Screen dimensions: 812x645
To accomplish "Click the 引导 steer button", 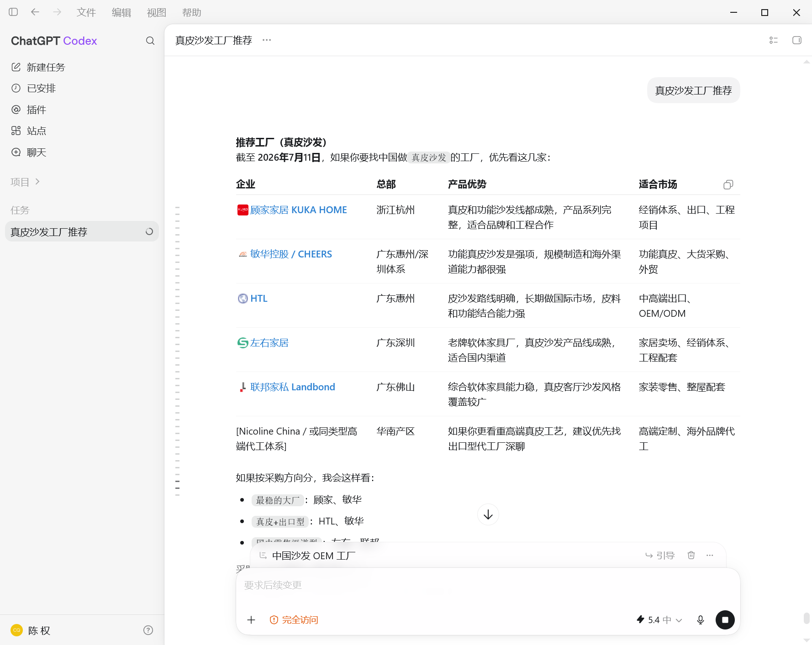I will point(660,555).
